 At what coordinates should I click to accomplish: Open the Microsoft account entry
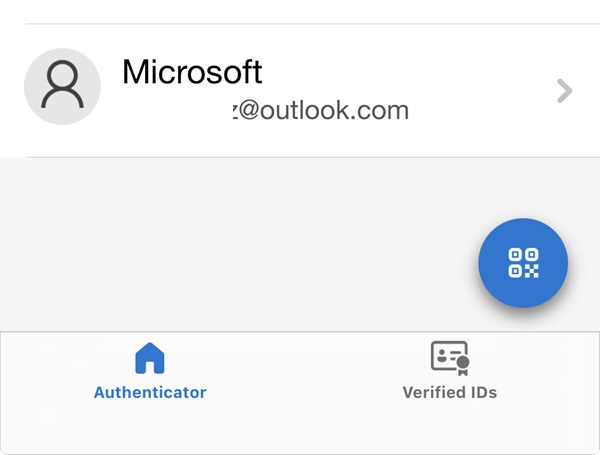click(300, 90)
